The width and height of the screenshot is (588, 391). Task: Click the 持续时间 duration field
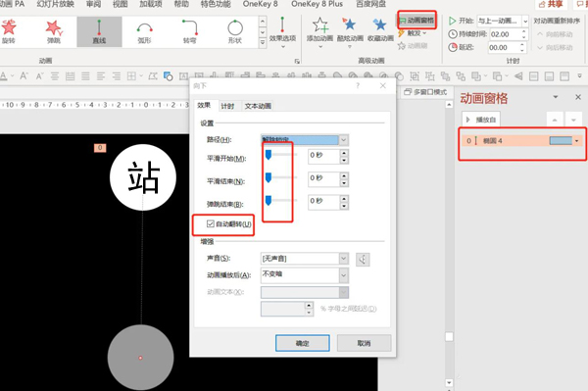point(505,34)
